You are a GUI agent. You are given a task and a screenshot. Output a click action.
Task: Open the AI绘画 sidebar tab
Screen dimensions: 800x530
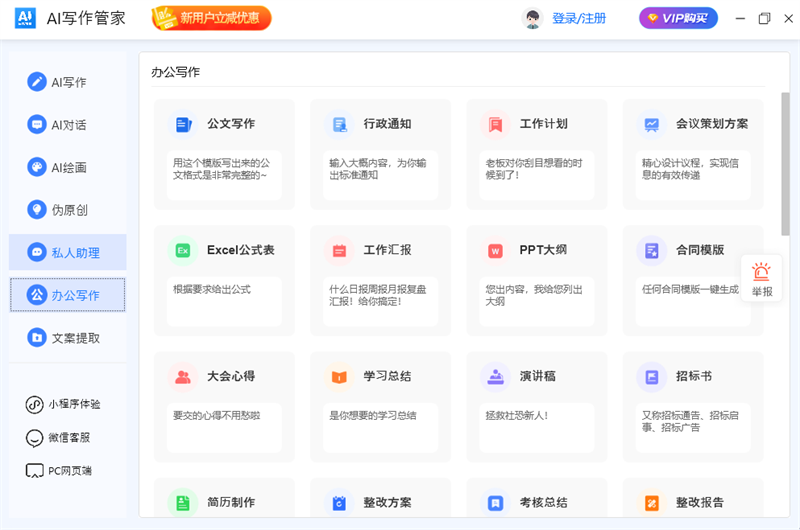(68, 167)
